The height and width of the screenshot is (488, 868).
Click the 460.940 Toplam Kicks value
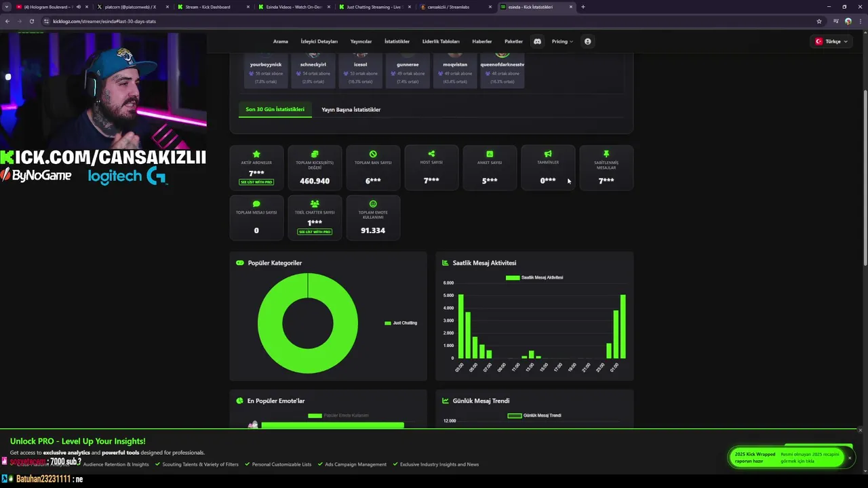(x=315, y=181)
